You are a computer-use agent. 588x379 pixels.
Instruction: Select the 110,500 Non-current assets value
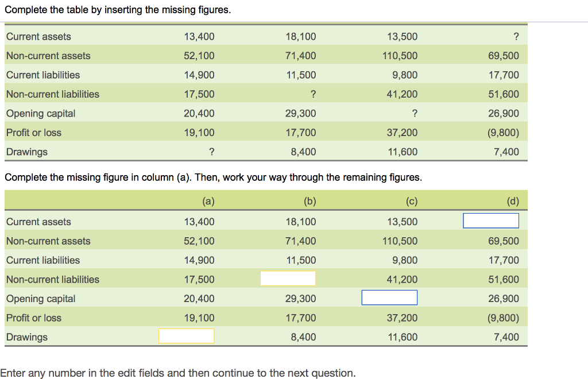[x=401, y=241]
